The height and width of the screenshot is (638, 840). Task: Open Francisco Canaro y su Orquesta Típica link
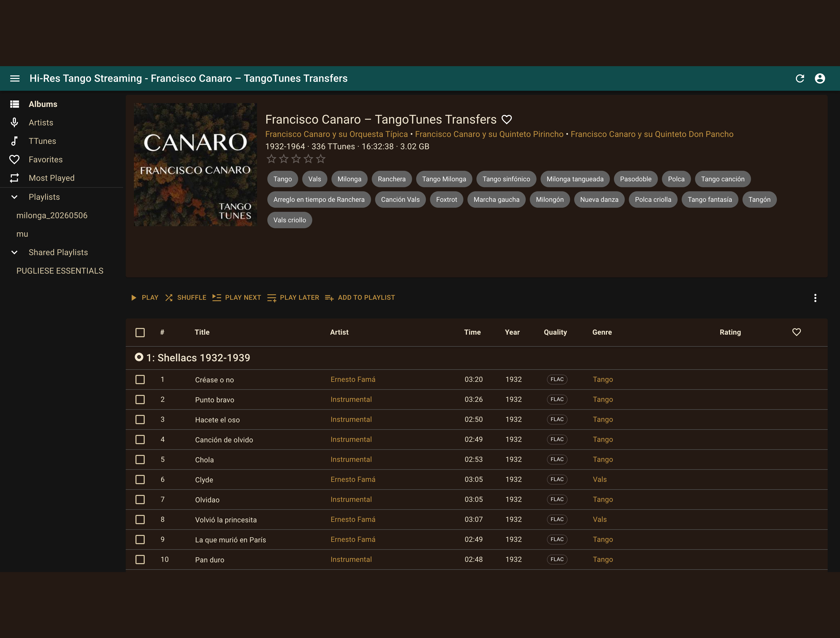click(336, 134)
